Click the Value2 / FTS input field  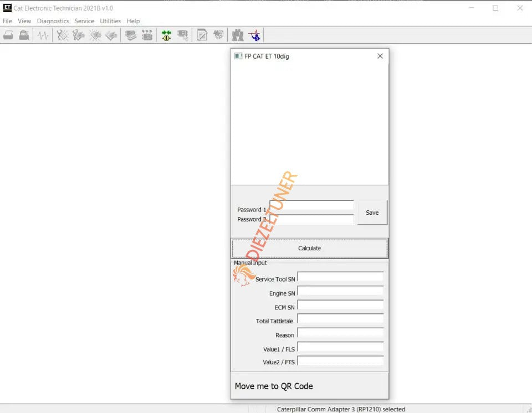(340, 360)
